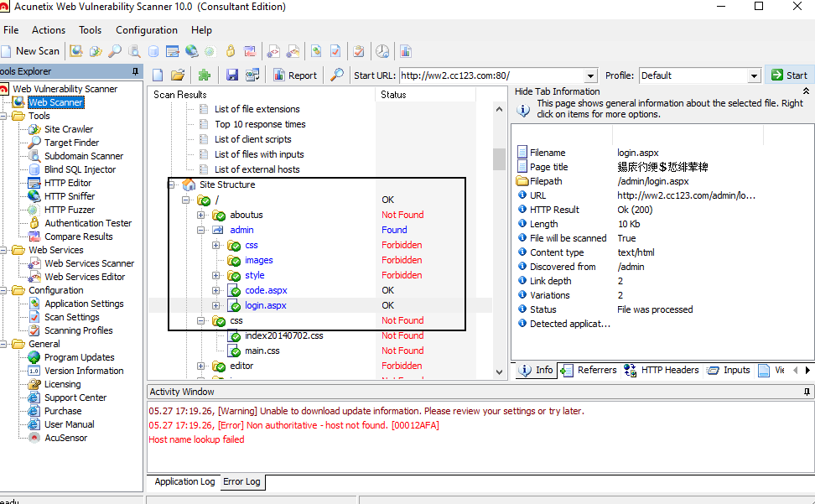Viewport: 815px width, 504px height.
Task: Click the Open folder icon in scan toolbar
Action: [178, 75]
